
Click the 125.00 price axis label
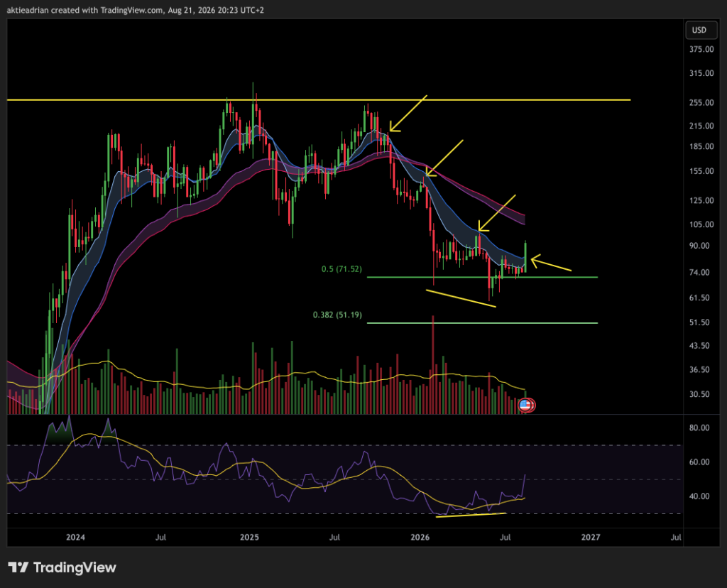pyautogui.click(x=701, y=201)
